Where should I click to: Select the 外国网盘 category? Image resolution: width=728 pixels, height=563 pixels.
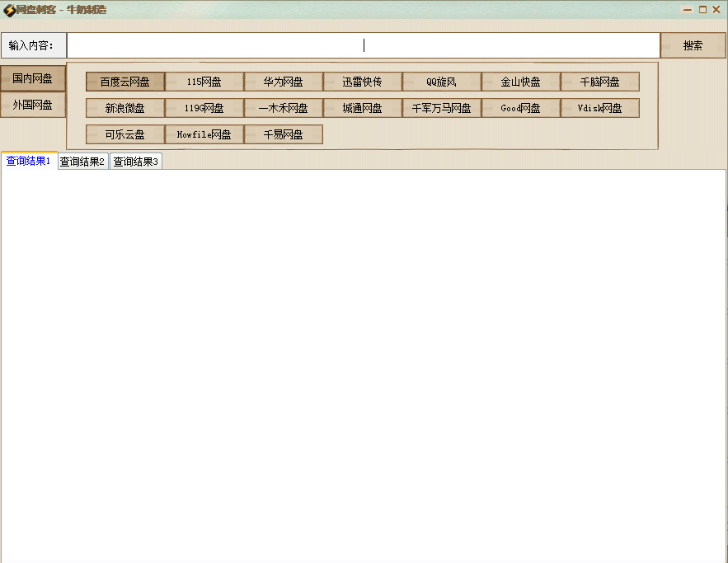click(32, 105)
